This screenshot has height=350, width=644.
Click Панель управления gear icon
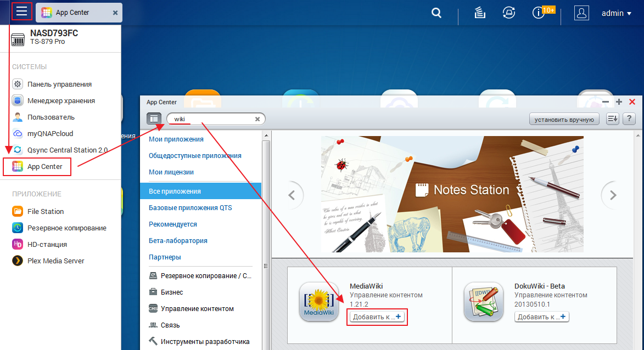(x=17, y=84)
